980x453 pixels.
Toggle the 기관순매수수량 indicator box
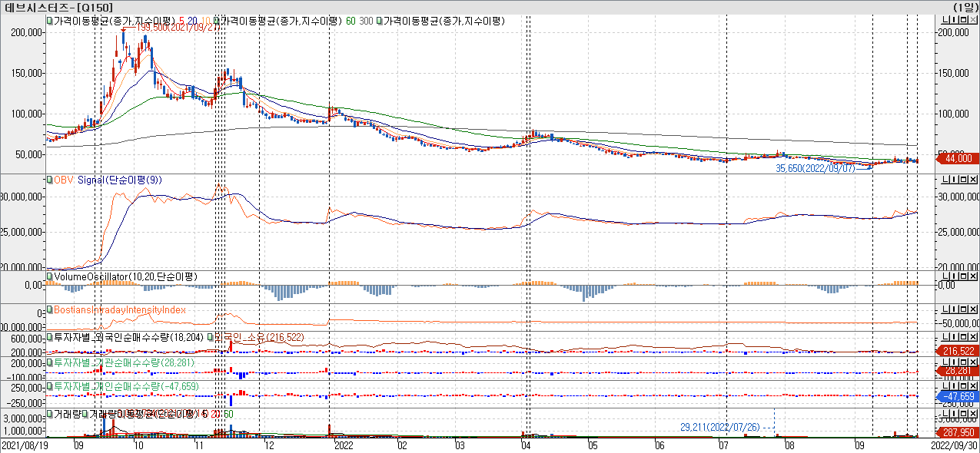point(49,362)
